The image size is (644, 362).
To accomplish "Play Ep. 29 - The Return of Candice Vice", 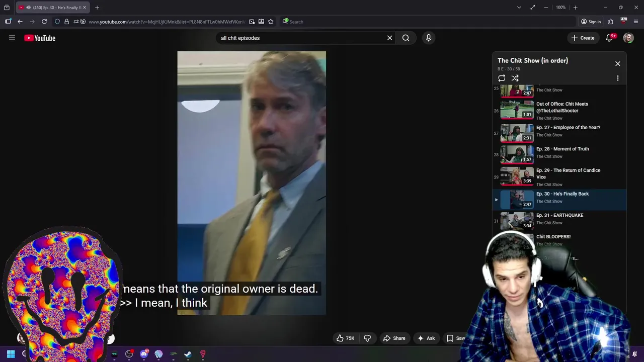I will [568, 173].
